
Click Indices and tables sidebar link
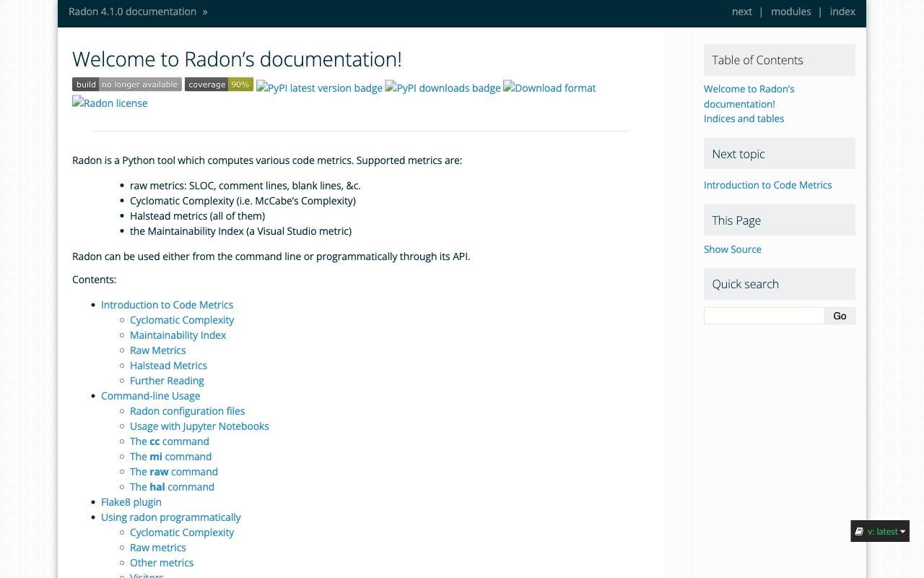coord(744,118)
